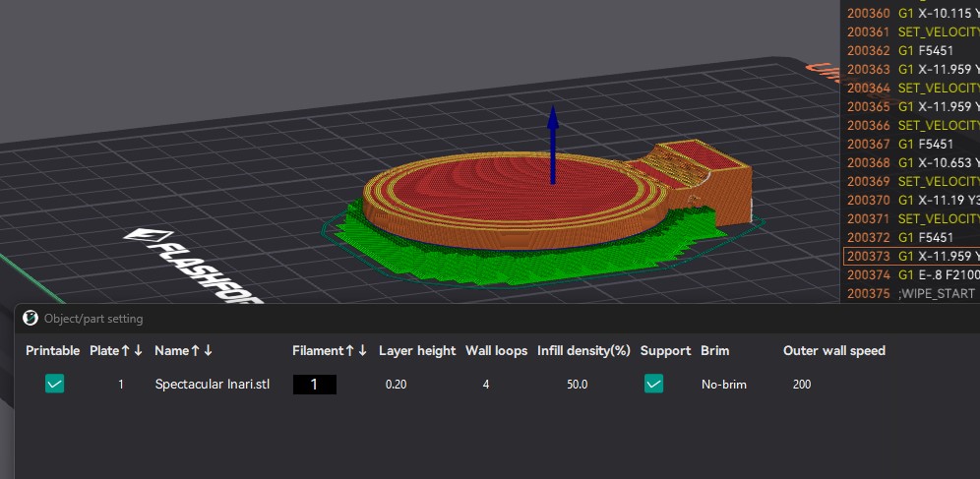This screenshot has height=479, width=980.
Task: Select G-code line 200363
Action: (912, 69)
